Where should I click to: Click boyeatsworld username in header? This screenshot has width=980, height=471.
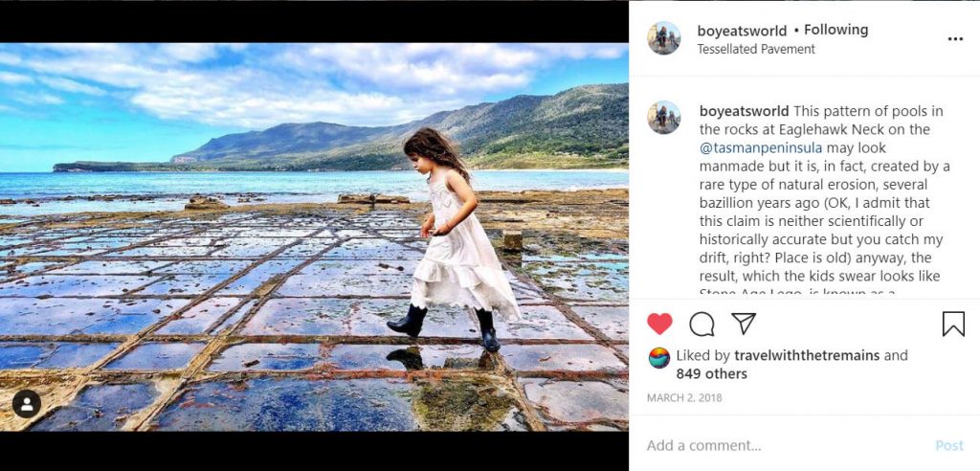point(743,30)
